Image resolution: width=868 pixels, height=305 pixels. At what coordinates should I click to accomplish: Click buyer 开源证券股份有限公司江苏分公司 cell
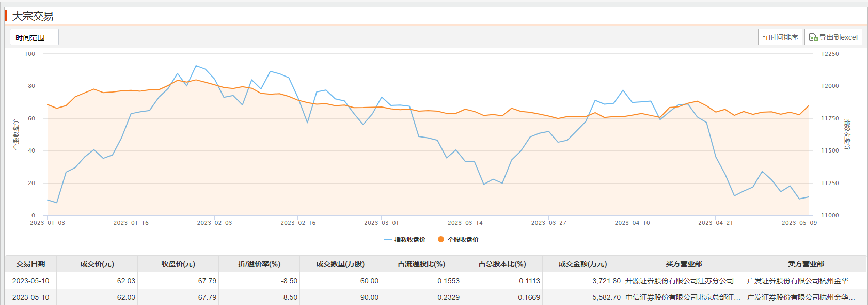coord(680,281)
